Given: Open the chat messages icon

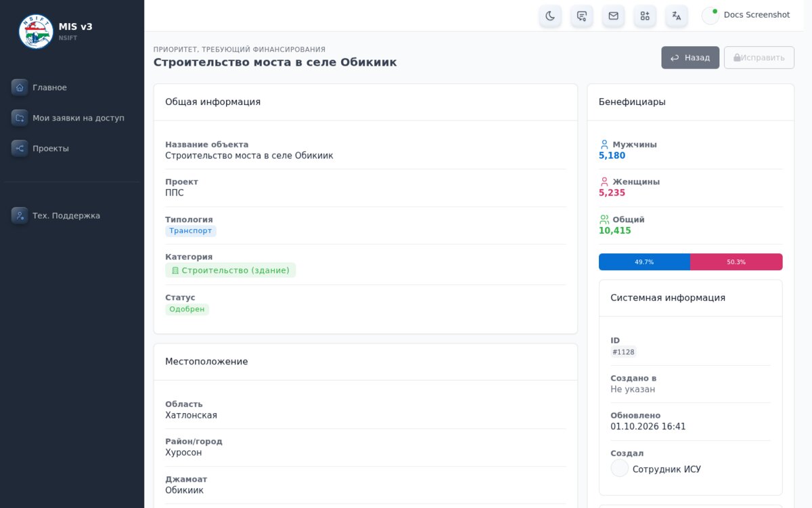Looking at the screenshot, I should click(x=582, y=16).
